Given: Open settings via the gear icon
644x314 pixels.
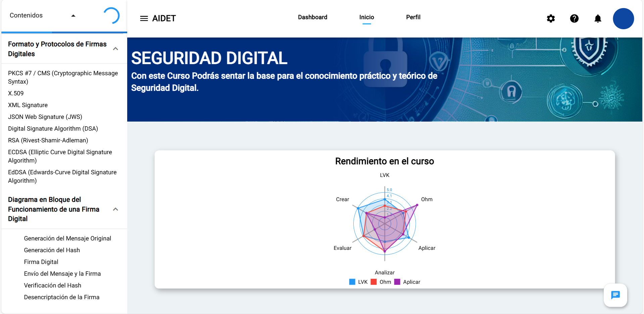Looking at the screenshot, I should [x=551, y=18].
